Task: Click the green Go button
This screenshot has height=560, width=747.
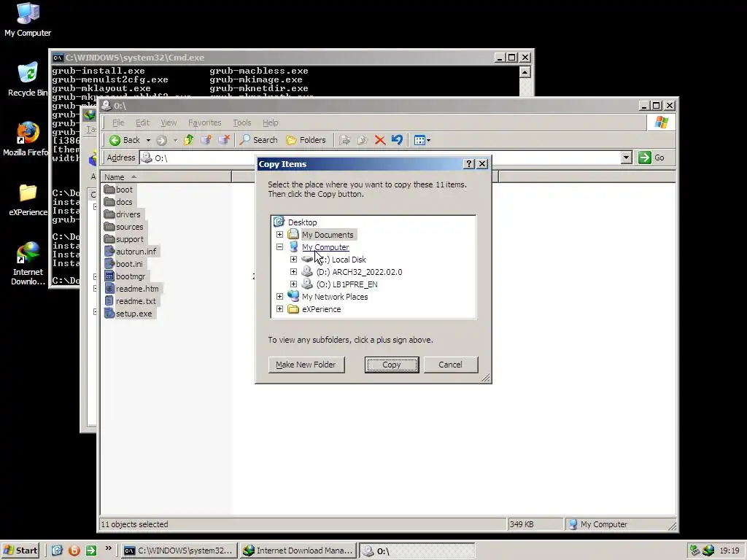Action: 651,157
